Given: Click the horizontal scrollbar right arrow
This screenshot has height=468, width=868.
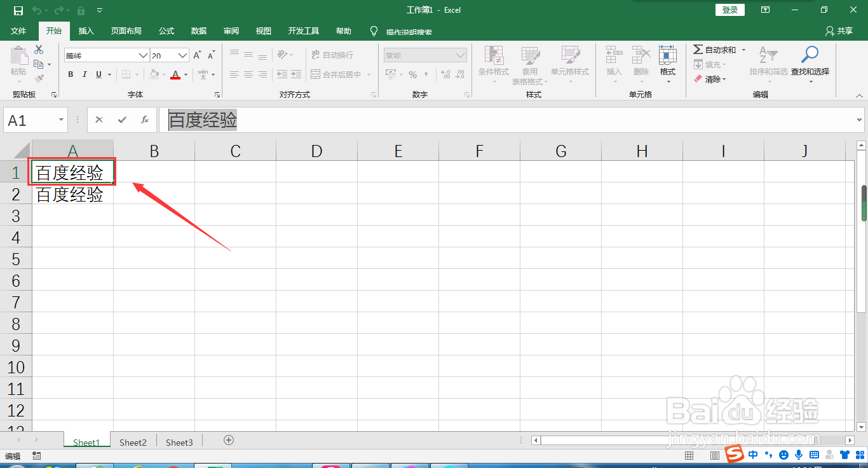Looking at the screenshot, I should [850, 440].
